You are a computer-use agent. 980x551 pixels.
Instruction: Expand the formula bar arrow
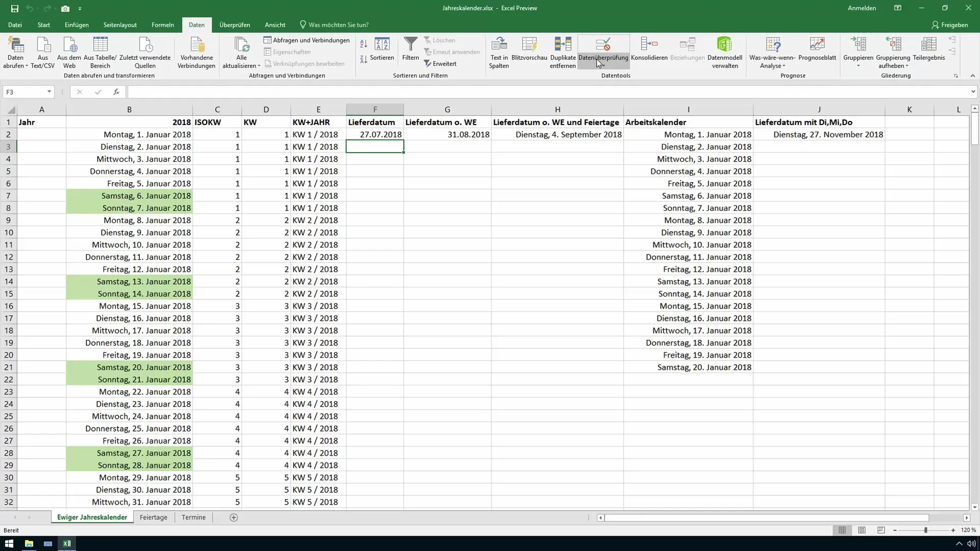point(973,92)
